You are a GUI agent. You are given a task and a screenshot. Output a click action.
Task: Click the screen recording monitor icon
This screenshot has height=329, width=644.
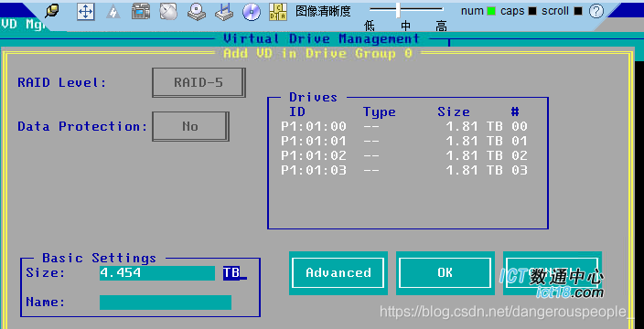tap(141, 12)
